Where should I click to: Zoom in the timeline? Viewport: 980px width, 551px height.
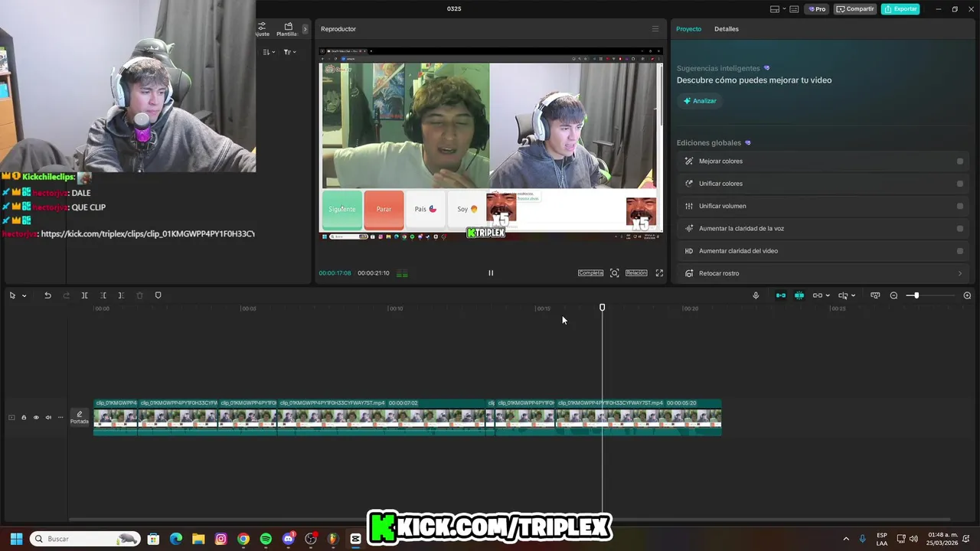pyautogui.click(x=967, y=295)
